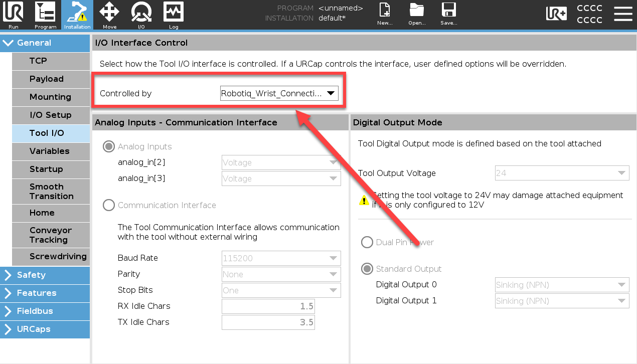This screenshot has height=364, width=637.
Task: Open the Controlled by dropdown
Action: click(x=279, y=93)
